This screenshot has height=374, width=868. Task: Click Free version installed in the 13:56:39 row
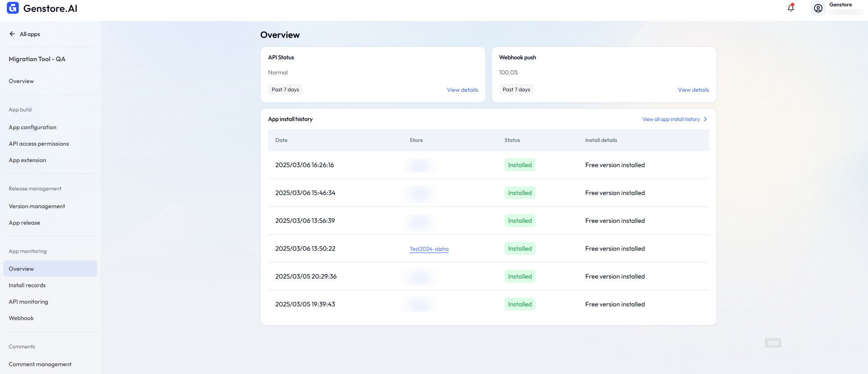point(615,221)
